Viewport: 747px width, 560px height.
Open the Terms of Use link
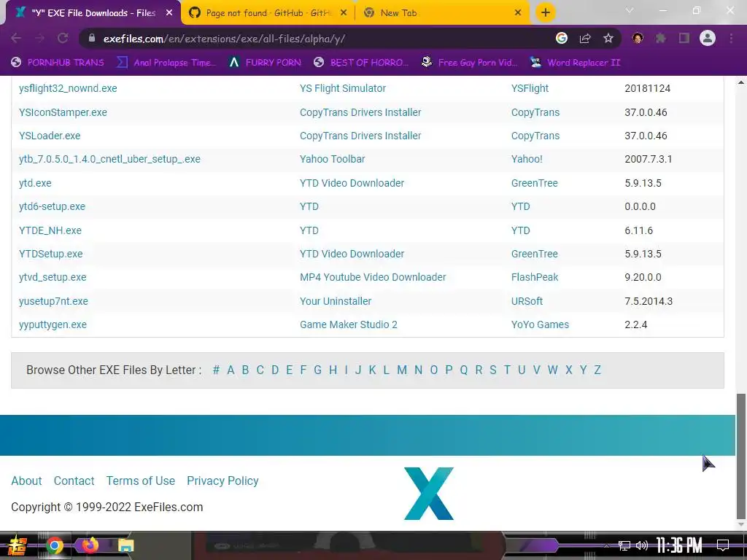[x=141, y=481]
